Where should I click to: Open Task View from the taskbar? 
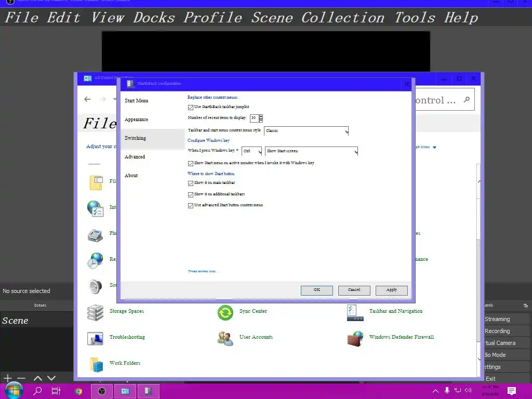56,391
